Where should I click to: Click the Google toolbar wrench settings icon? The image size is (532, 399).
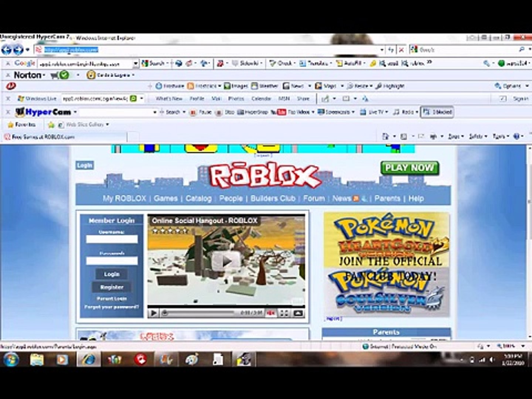click(x=487, y=63)
